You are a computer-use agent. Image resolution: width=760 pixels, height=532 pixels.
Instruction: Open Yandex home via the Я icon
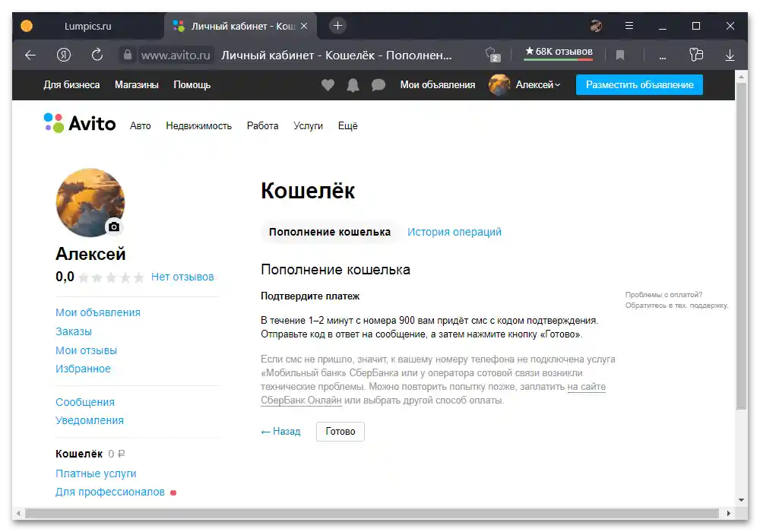64,55
